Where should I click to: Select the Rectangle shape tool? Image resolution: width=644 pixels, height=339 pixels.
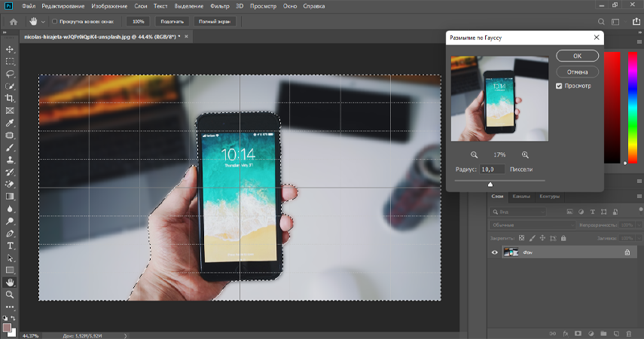(x=10, y=270)
